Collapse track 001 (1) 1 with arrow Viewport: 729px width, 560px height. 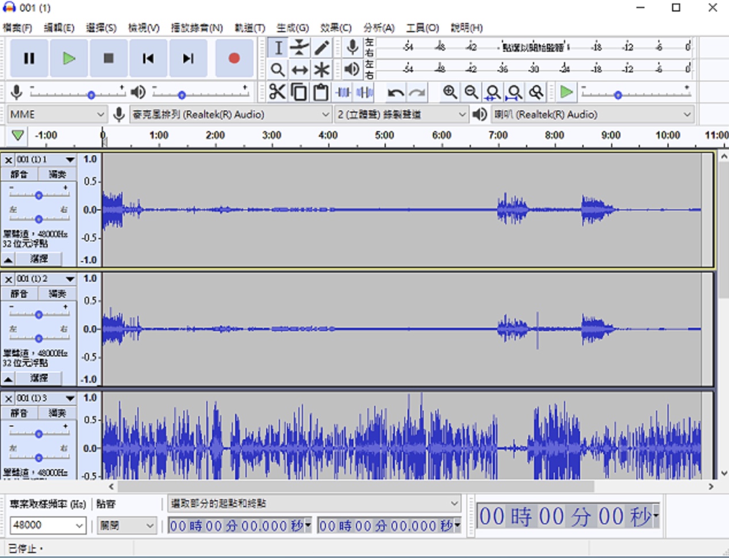(x=8, y=260)
